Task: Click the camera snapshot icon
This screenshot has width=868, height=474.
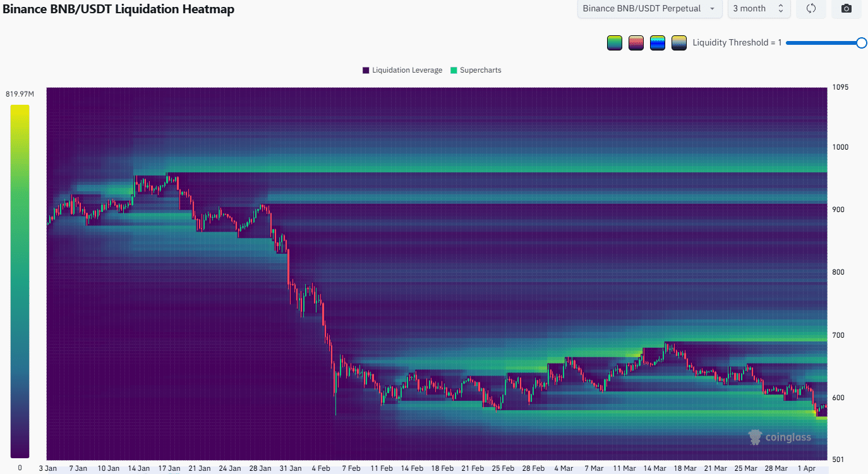Action: [x=846, y=9]
